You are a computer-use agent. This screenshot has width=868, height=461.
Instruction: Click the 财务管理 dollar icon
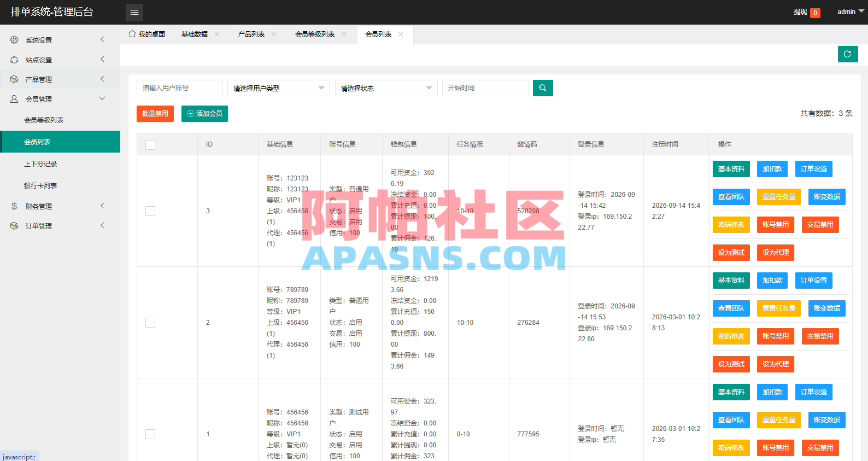[x=14, y=206]
